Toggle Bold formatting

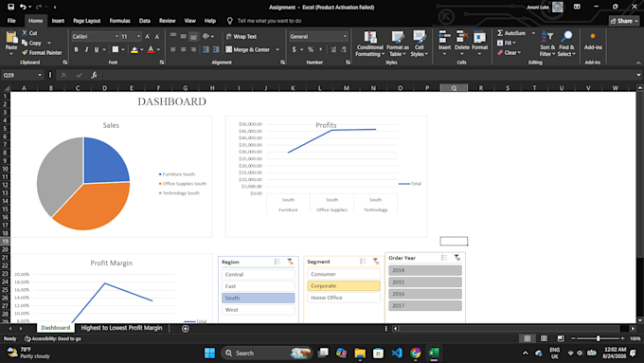tap(76, 49)
